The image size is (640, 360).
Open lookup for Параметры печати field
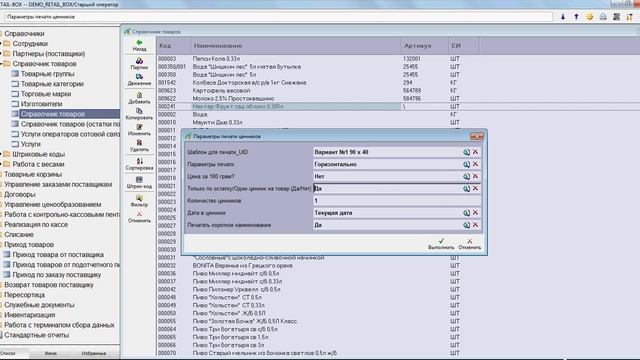[x=466, y=164]
